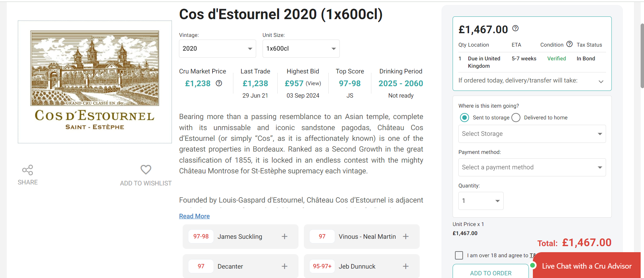The height and width of the screenshot is (278, 644).
Task: Add wine to wishlist via heart icon
Action: tap(146, 170)
